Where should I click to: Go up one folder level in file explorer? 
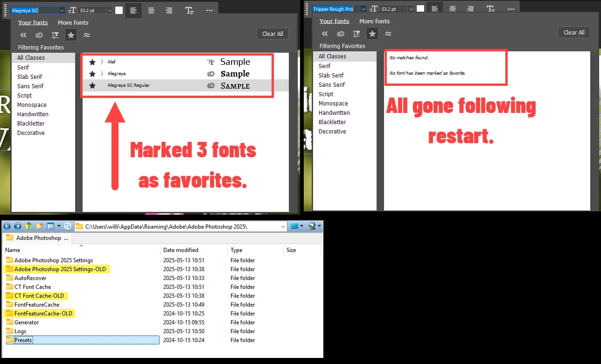coord(28,226)
